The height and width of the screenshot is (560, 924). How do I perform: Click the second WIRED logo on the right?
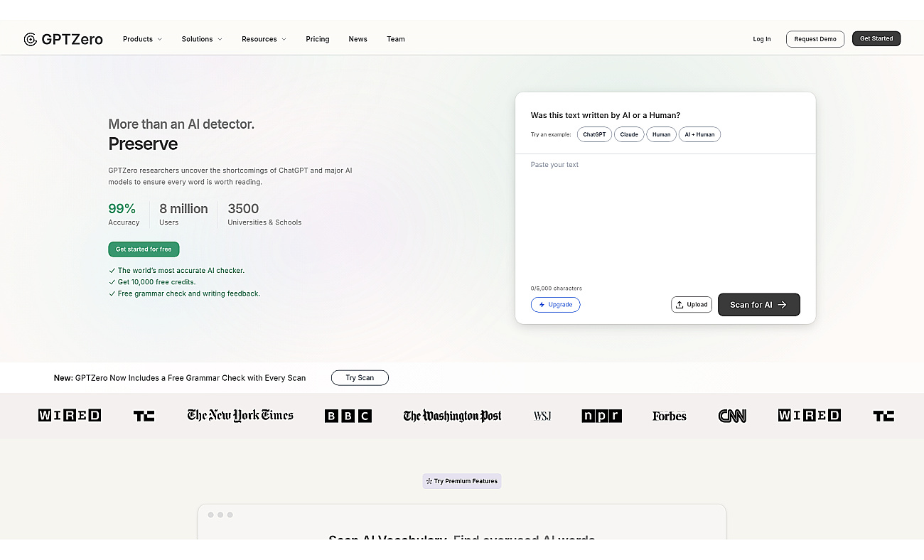coord(810,416)
